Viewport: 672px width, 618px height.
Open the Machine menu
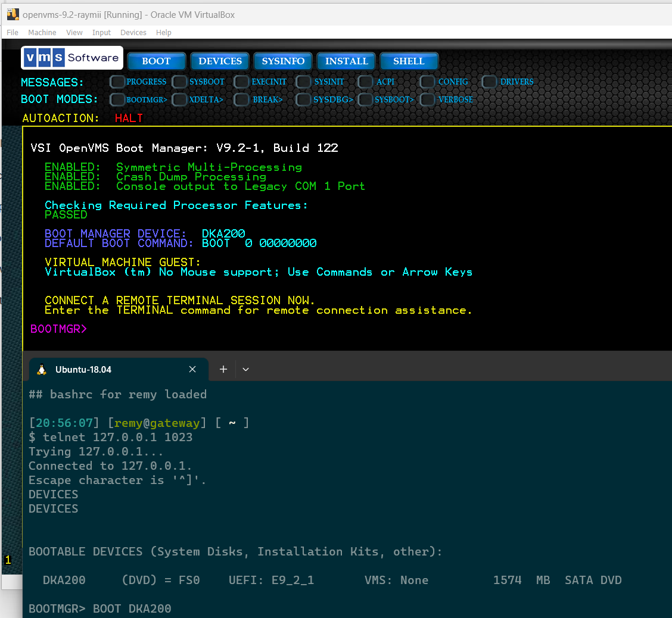coord(42,33)
